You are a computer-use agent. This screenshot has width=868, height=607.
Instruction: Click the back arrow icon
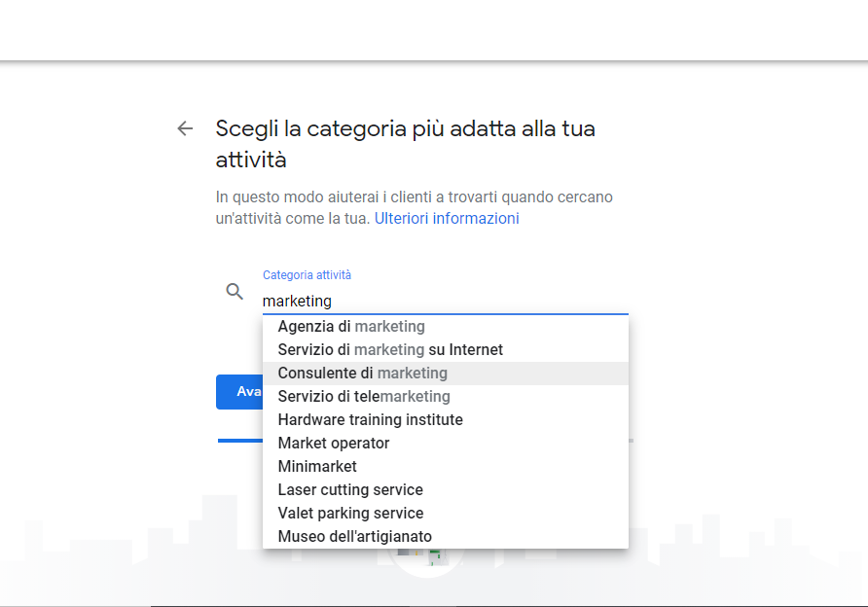coord(185,128)
